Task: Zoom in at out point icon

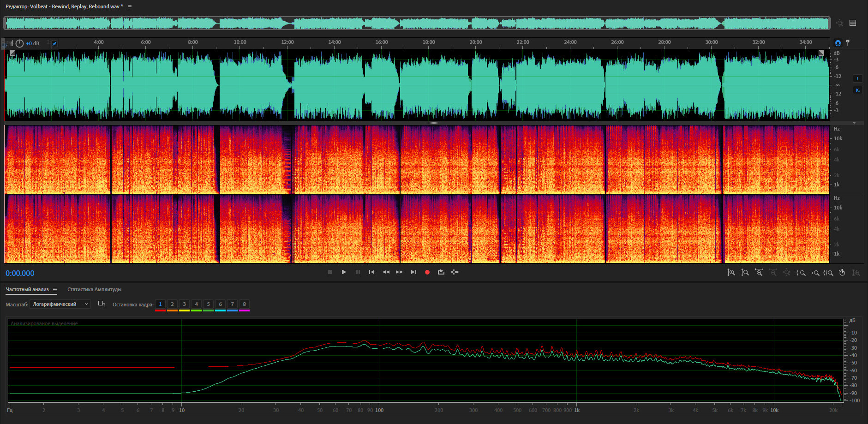Action: point(815,273)
